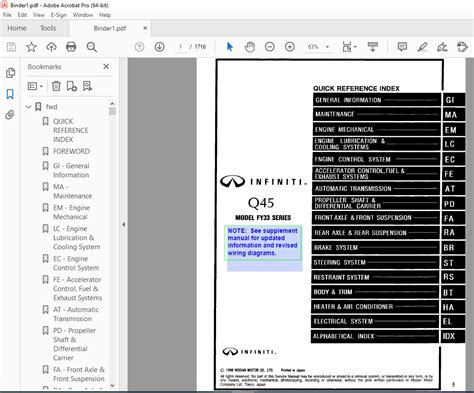474x393 pixels.
Task: Add bookmark to favorites star icon
Action: pos(31,47)
